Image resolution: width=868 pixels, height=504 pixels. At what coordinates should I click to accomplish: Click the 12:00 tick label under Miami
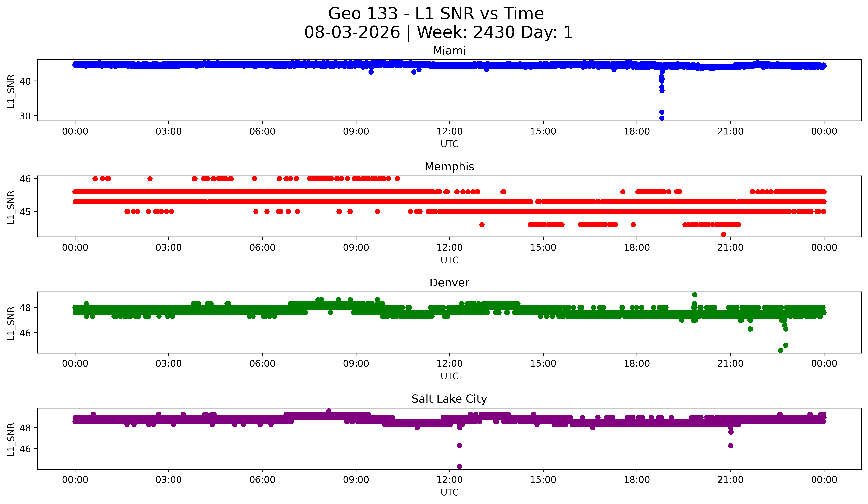tap(450, 132)
